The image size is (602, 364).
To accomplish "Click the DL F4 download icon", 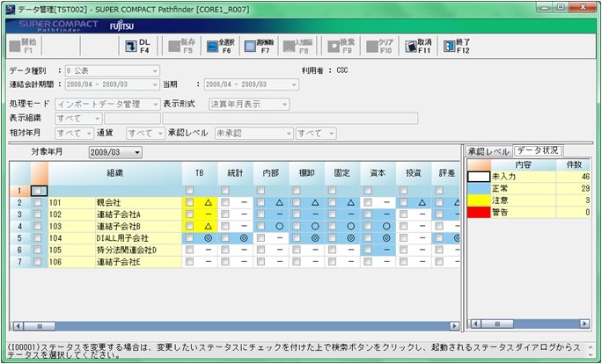I will (131, 47).
